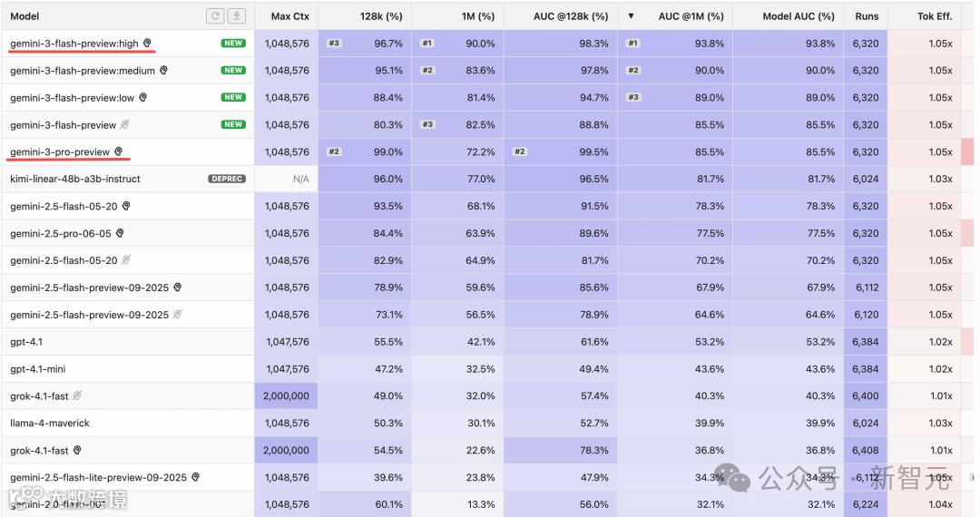
Task: Click no-reasoning icon in gemini-2.5-flash-preview-09-2025 row scoring 73.1%
Action: [x=178, y=314]
